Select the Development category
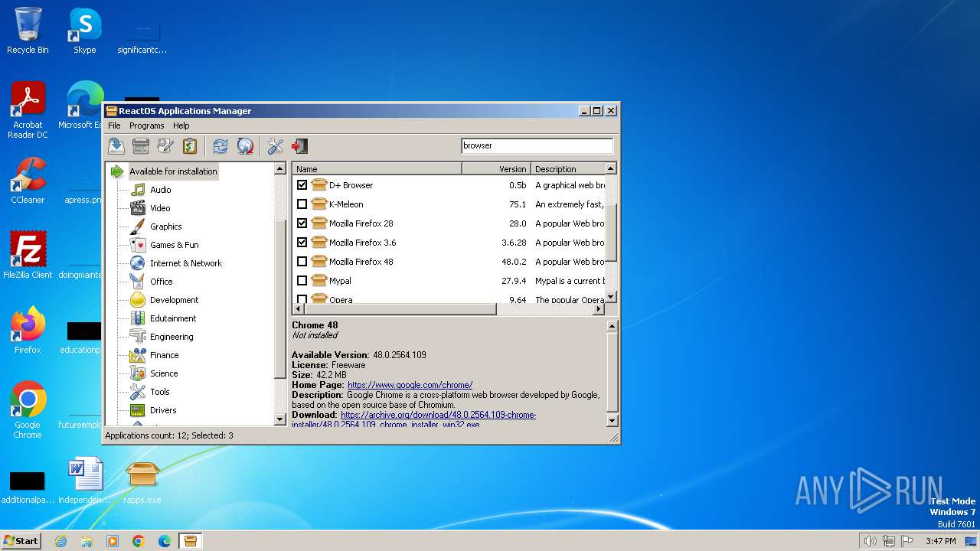 click(x=174, y=300)
